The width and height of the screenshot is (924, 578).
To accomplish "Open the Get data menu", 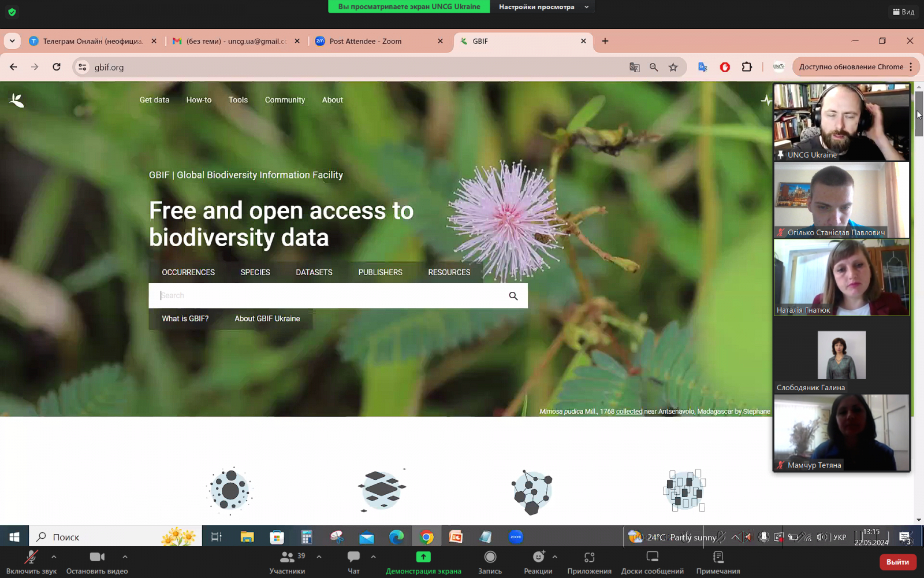I will [154, 100].
